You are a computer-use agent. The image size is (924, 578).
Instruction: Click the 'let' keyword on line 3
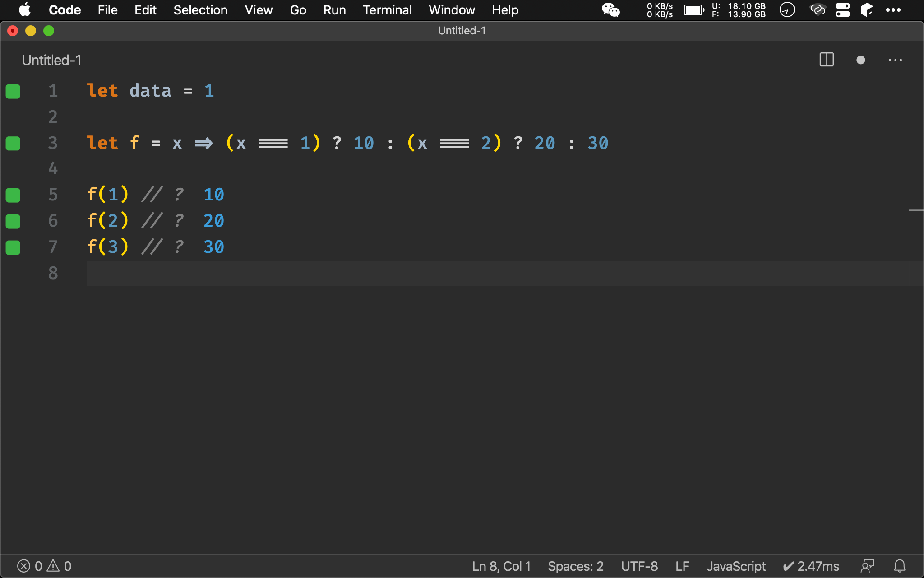point(102,143)
